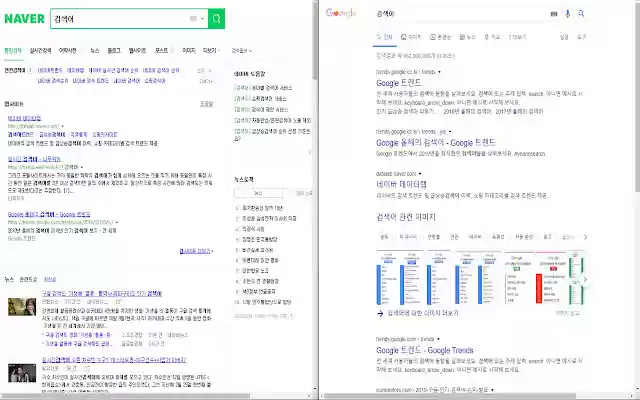This screenshot has width=640, height=400.
Task: Switch to Google '뉴스' news tab
Action: (x=467, y=37)
